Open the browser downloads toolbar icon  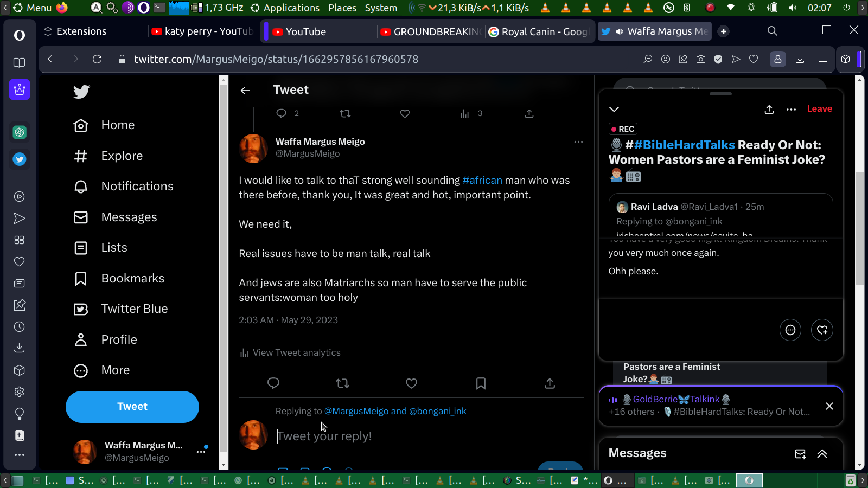click(x=800, y=59)
